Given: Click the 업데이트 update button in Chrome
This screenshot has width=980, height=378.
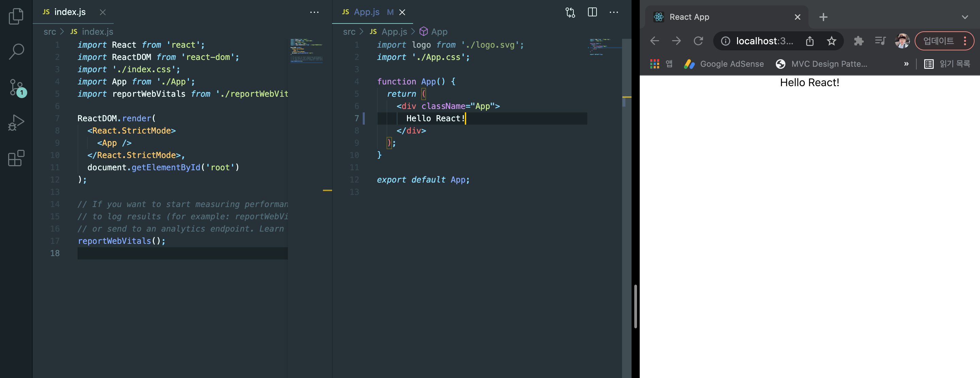Looking at the screenshot, I should [938, 41].
